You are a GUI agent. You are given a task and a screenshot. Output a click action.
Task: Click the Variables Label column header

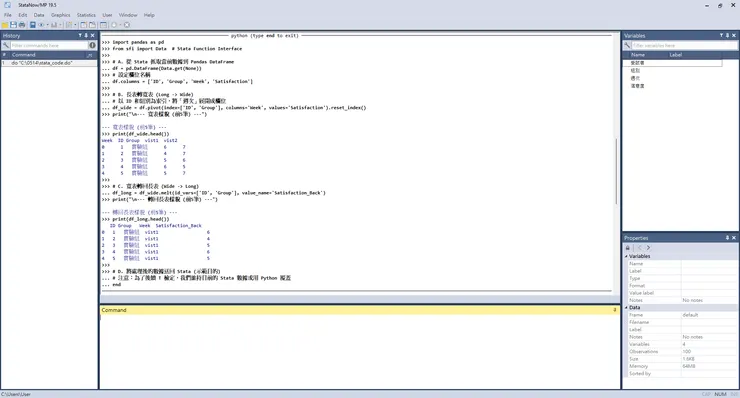coord(675,55)
